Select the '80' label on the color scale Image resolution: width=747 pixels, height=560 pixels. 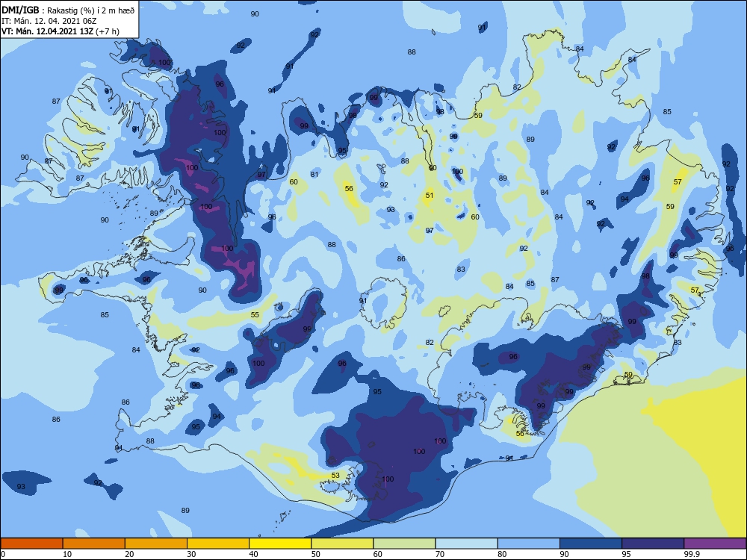502,554
